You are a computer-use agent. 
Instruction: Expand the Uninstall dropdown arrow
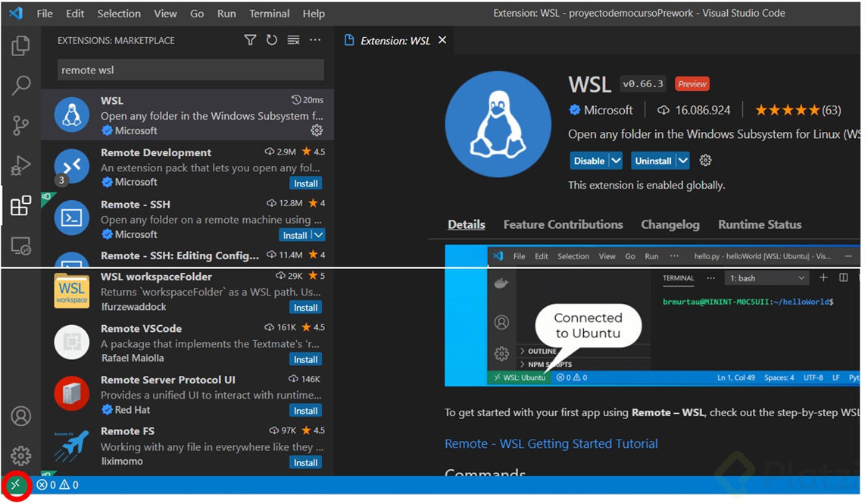(x=682, y=161)
